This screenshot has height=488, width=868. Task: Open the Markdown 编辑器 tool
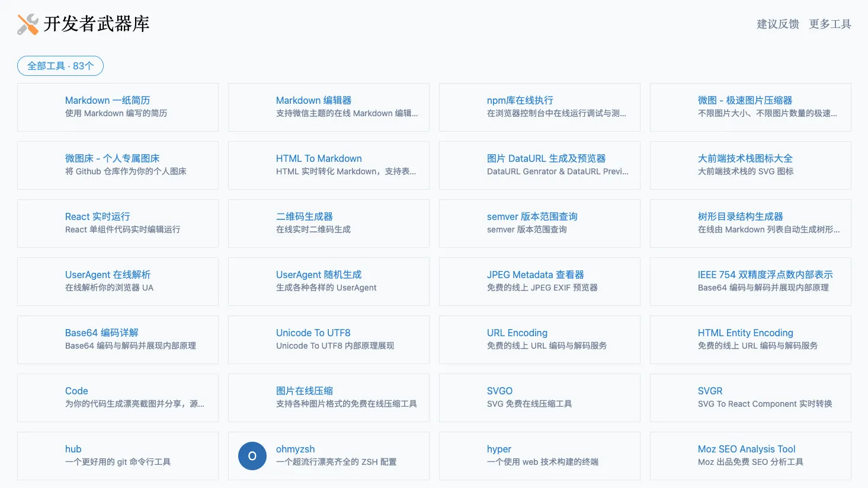tap(313, 100)
